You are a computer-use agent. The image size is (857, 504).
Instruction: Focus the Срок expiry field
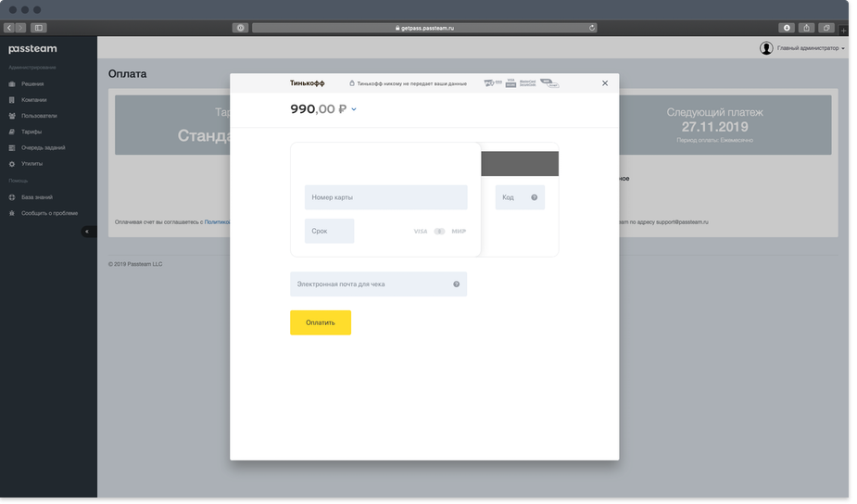(x=330, y=232)
